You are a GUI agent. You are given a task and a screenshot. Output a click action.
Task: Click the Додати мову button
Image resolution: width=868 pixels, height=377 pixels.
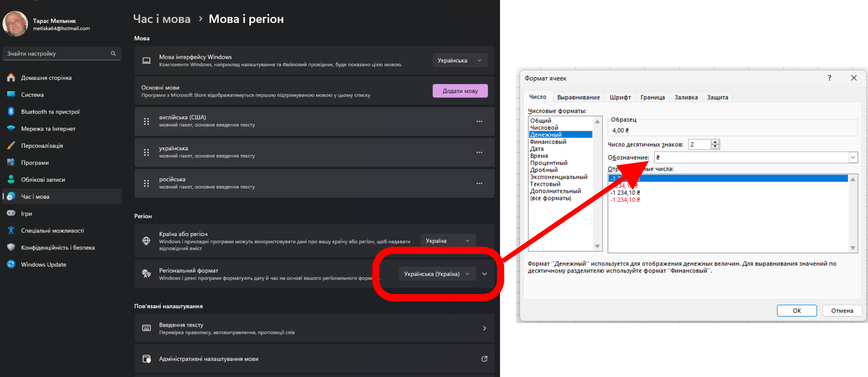coord(460,91)
